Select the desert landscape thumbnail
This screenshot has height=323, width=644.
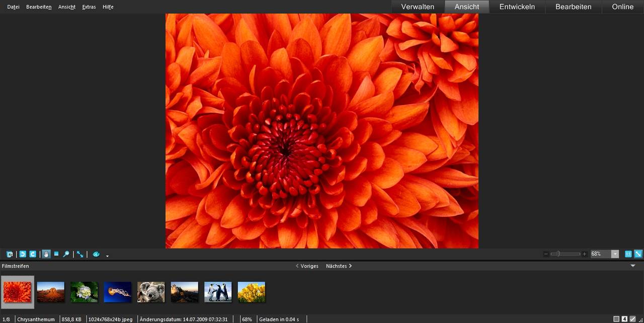click(51, 292)
